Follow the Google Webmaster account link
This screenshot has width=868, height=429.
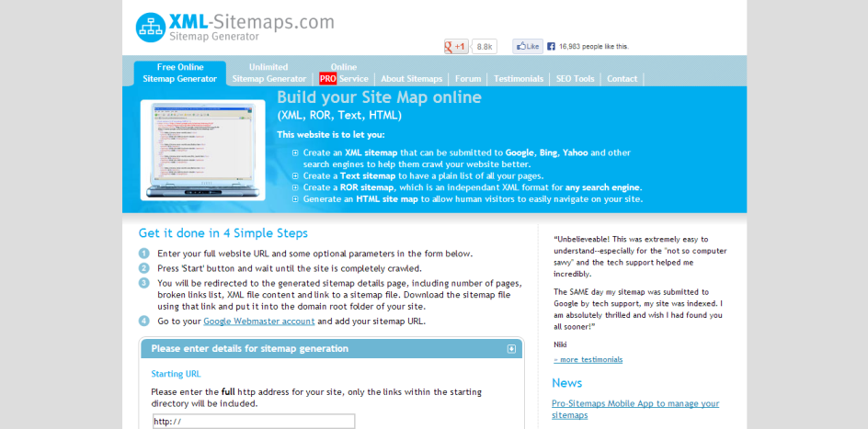[x=259, y=322]
